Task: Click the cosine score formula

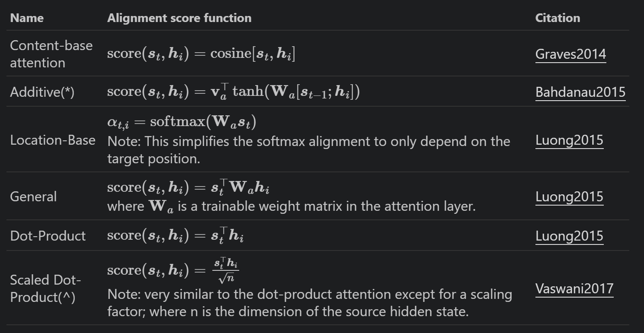Action: point(201,54)
